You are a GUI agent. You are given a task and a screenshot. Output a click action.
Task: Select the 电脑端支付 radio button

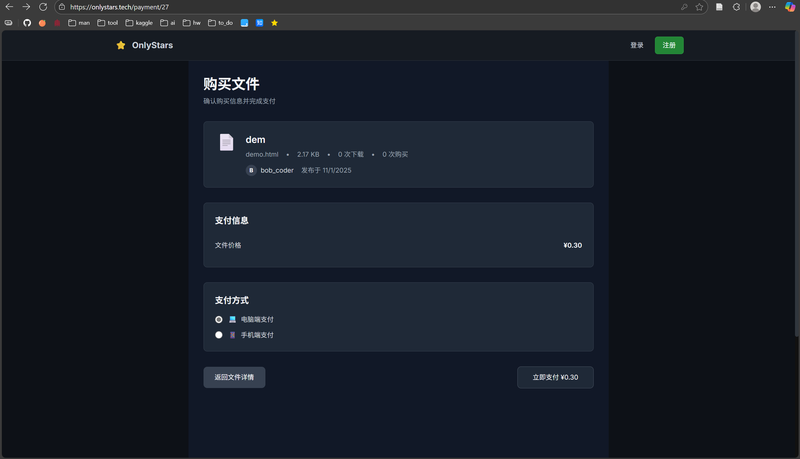(219, 319)
